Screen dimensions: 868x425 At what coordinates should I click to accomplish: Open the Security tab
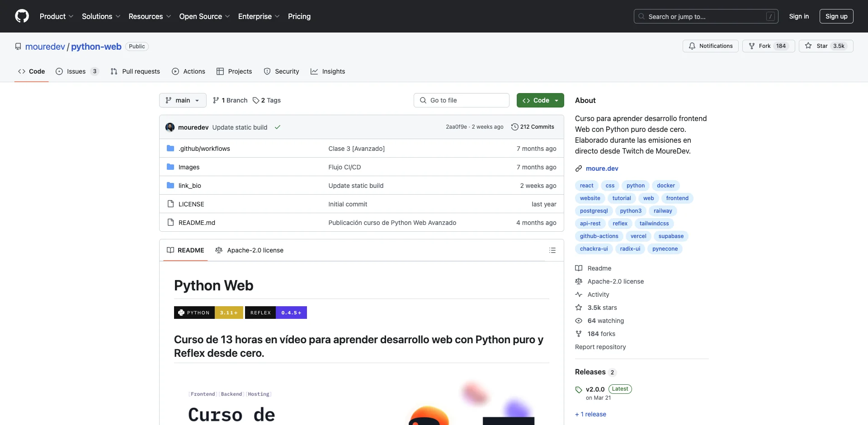point(281,71)
